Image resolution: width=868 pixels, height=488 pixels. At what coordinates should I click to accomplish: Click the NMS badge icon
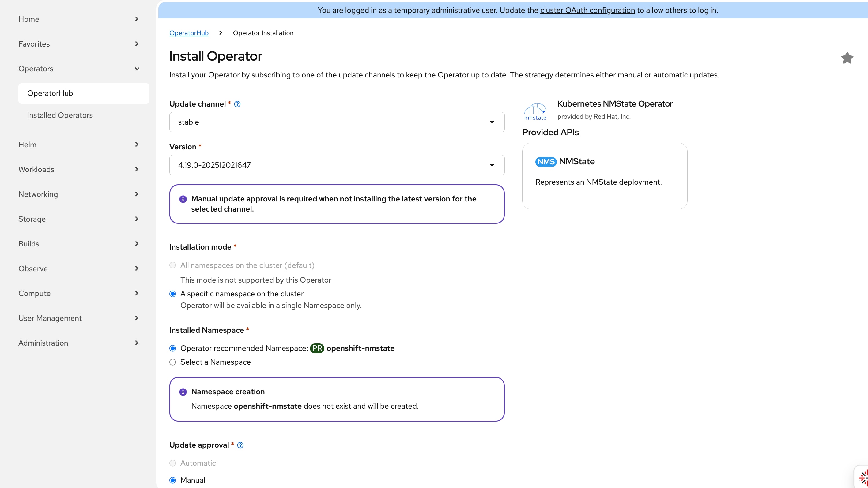coord(545,162)
